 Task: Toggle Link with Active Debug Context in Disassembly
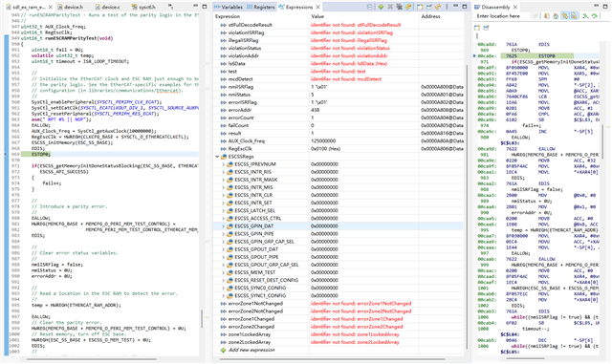click(565, 16)
